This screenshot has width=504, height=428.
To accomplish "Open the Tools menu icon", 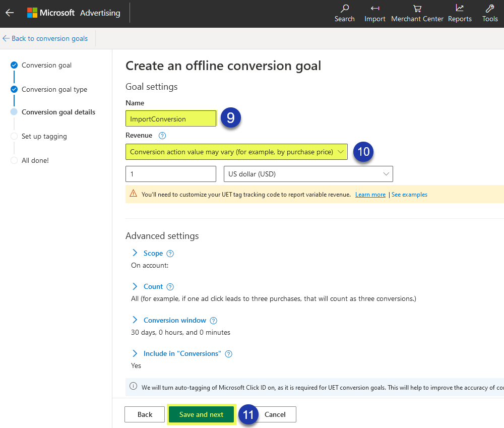I will click(x=489, y=13).
